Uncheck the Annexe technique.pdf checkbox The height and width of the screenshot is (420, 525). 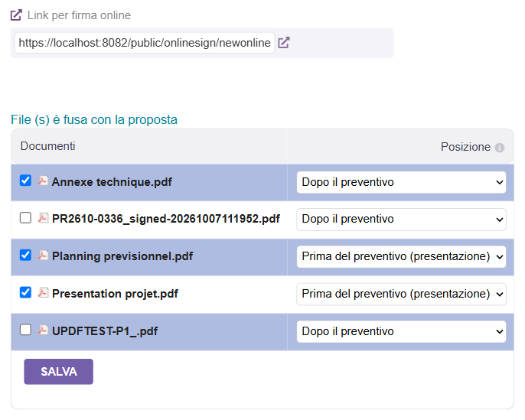[25, 181]
